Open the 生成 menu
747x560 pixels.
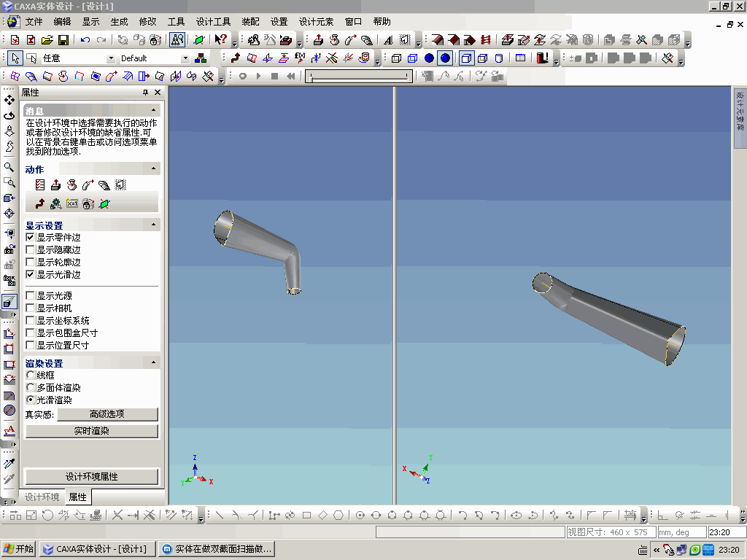coord(119,22)
